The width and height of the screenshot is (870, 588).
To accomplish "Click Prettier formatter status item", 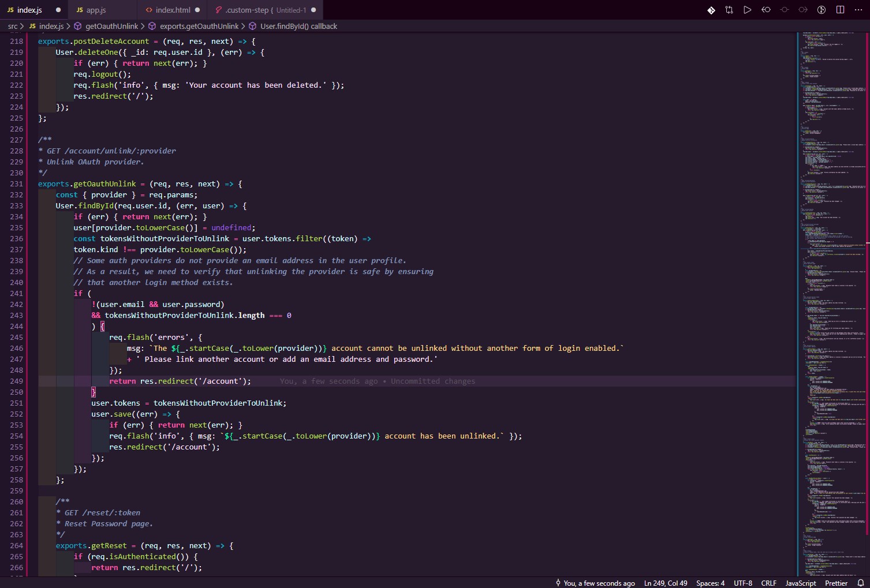I will (836, 583).
